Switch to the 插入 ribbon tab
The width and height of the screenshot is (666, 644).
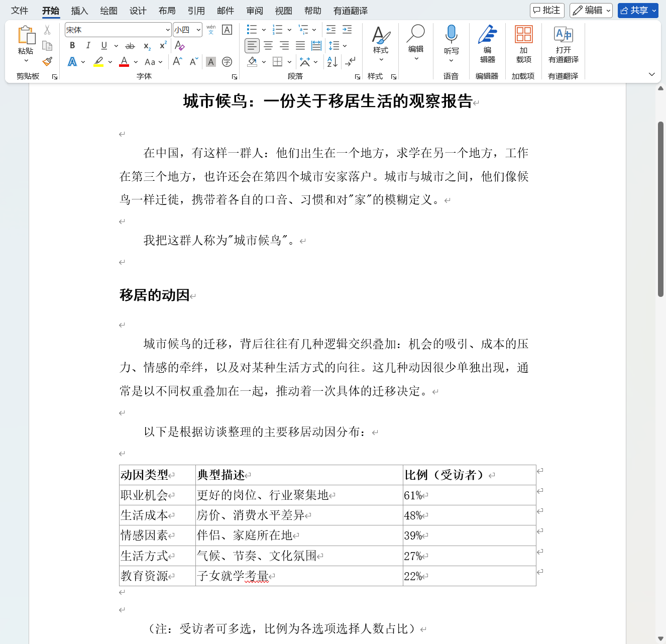click(79, 11)
